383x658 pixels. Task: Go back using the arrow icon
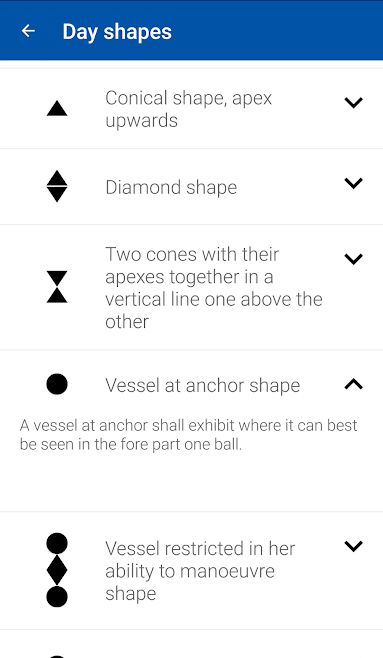click(x=28, y=31)
